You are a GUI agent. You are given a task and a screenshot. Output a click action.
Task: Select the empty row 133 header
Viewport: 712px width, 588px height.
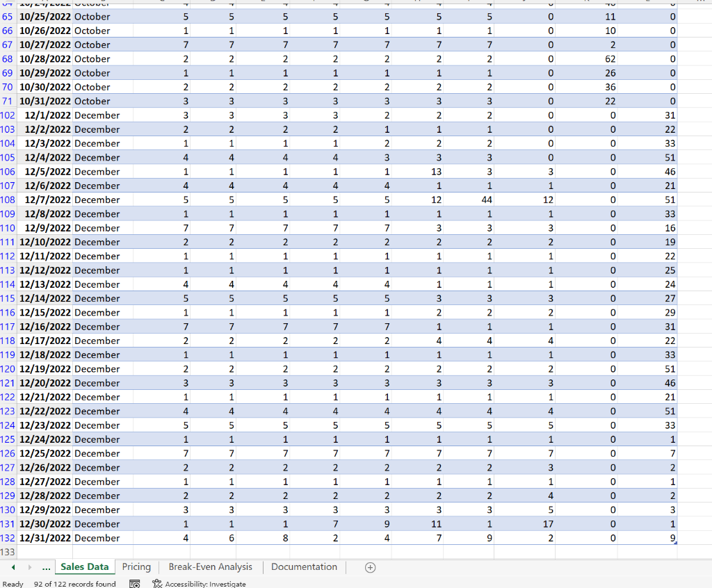(x=8, y=552)
